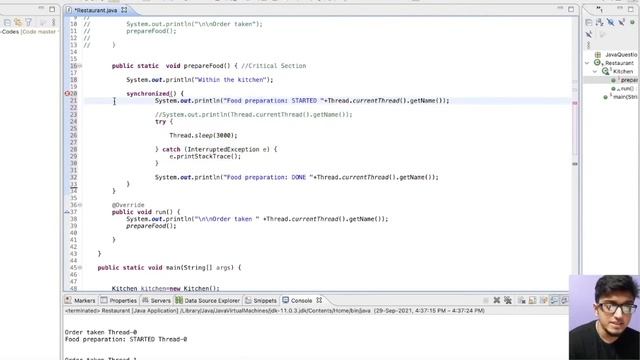Image resolution: width=640 pixels, height=360 pixels.
Task: Select the Console tab
Action: click(x=297, y=300)
